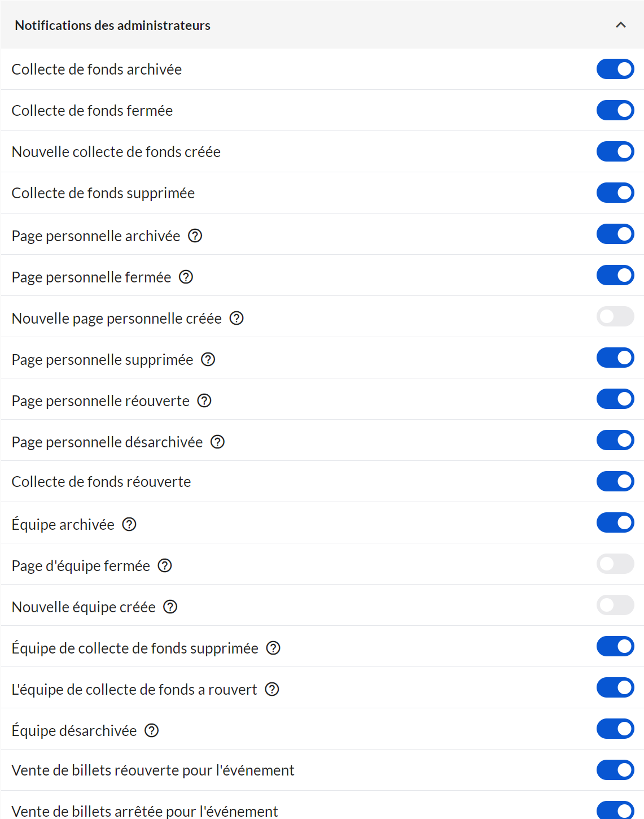This screenshot has height=819, width=644.
Task: Click question mark beside Page personnelle réouverte
Action: tap(204, 400)
